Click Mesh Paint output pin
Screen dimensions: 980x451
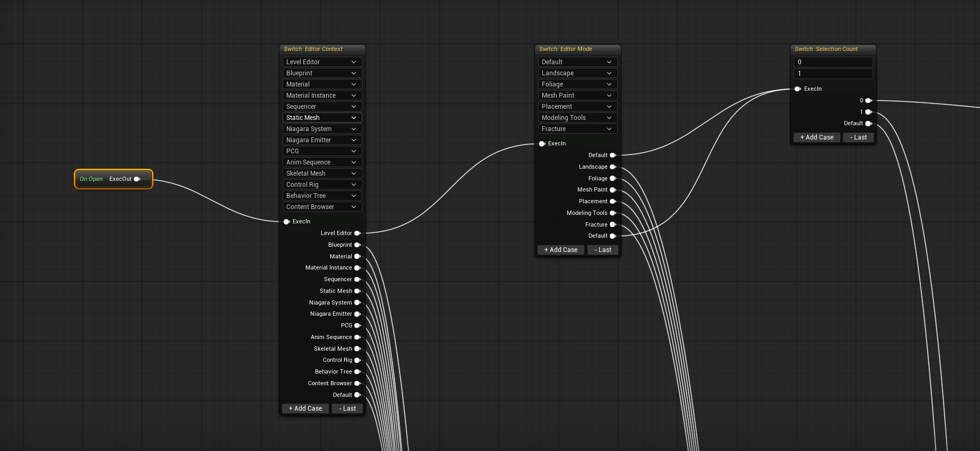[613, 190]
